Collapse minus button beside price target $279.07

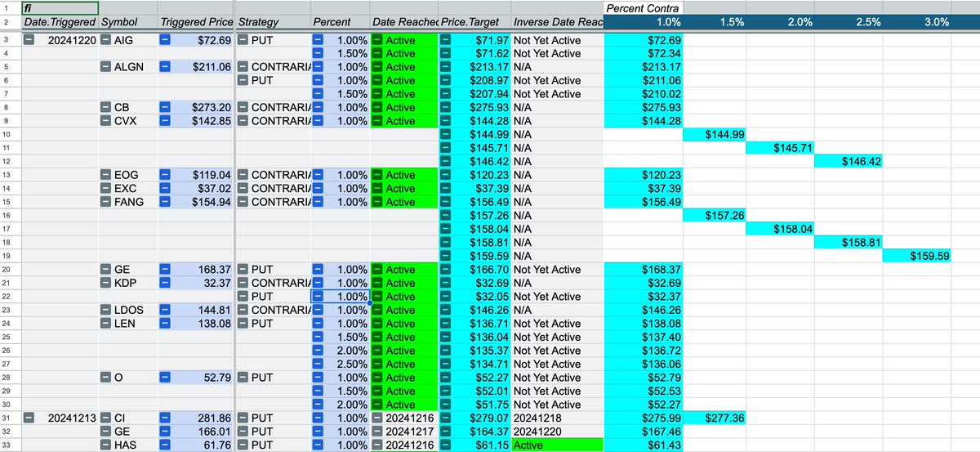tap(446, 418)
